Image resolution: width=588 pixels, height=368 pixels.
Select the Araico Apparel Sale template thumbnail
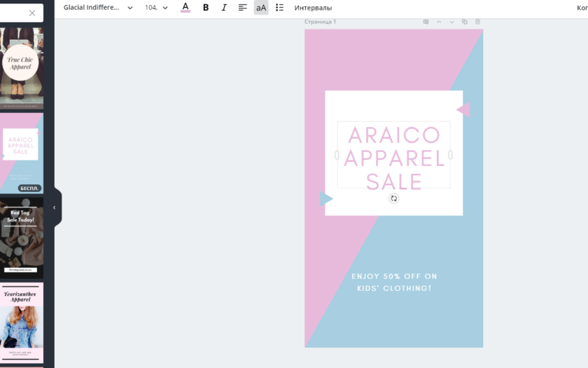pyautogui.click(x=22, y=154)
